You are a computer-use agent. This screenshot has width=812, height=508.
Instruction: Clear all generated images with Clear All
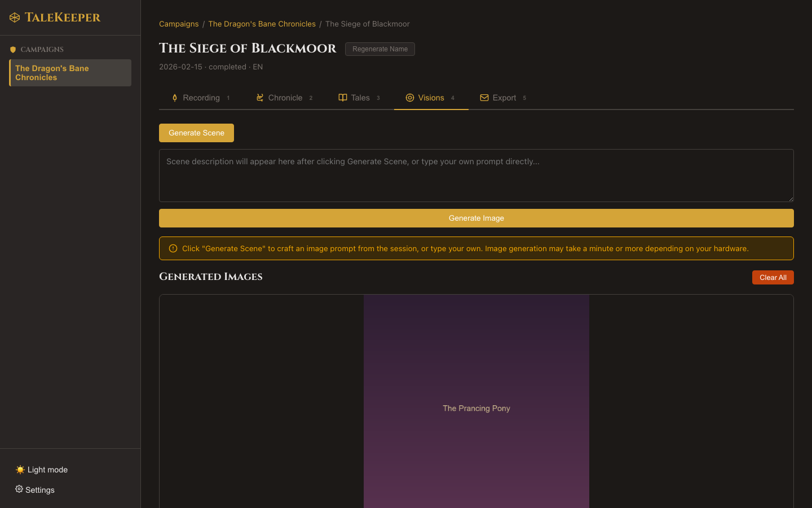tap(773, 277)
